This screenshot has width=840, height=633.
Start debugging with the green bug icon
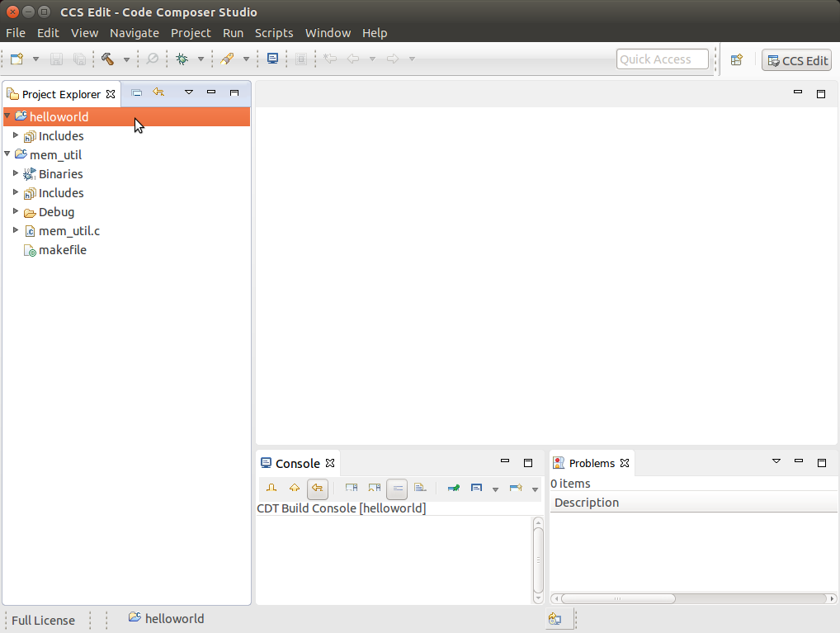coord(182,59)
